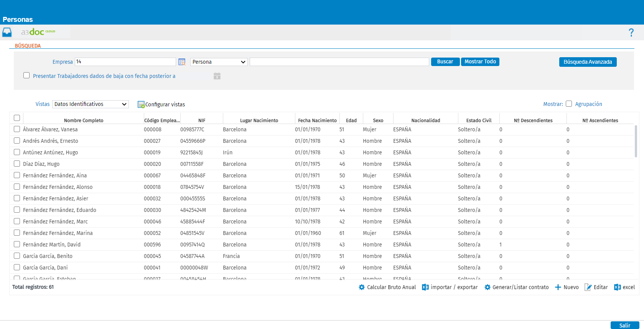Image resolution: width=644 pixels, height=329 pixels.
Task: Click the excel export icon
Action: coord(617,287)
